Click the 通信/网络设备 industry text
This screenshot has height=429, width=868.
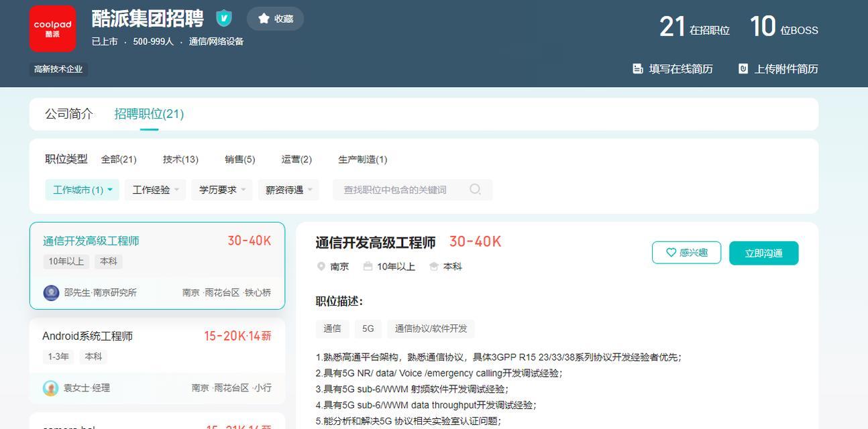tap(216, 42)
